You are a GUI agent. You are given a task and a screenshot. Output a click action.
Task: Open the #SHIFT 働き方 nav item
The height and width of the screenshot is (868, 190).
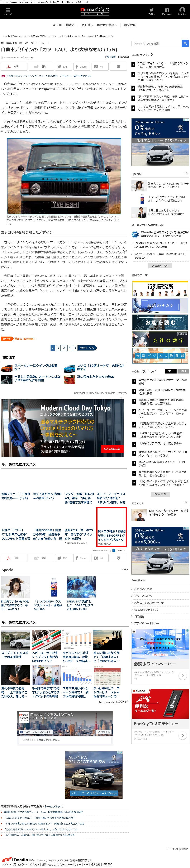point(64,25)
